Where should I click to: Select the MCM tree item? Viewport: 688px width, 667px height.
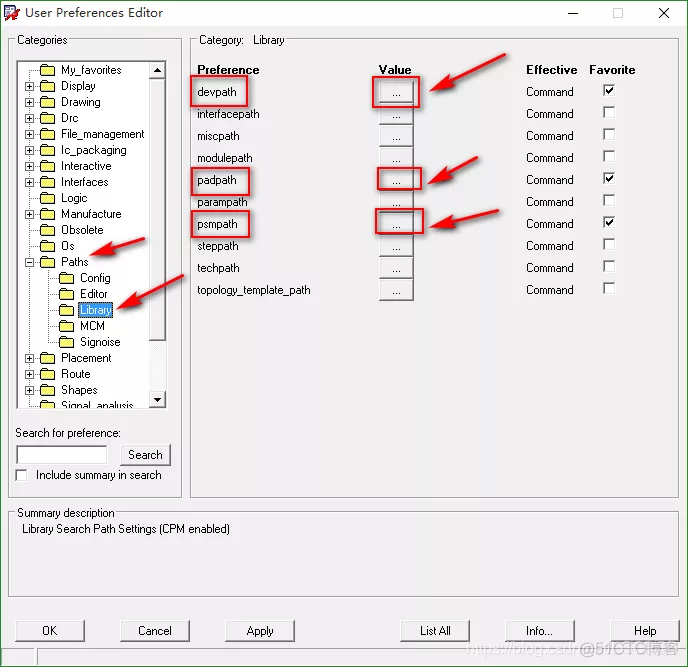[92, 326]
